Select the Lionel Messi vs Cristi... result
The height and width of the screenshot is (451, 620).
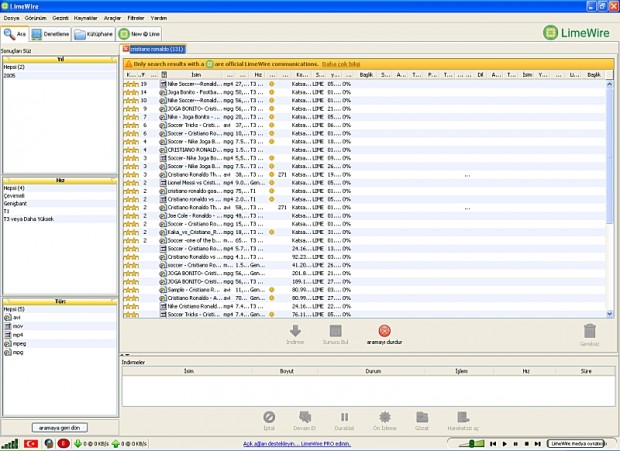point(364,183)
